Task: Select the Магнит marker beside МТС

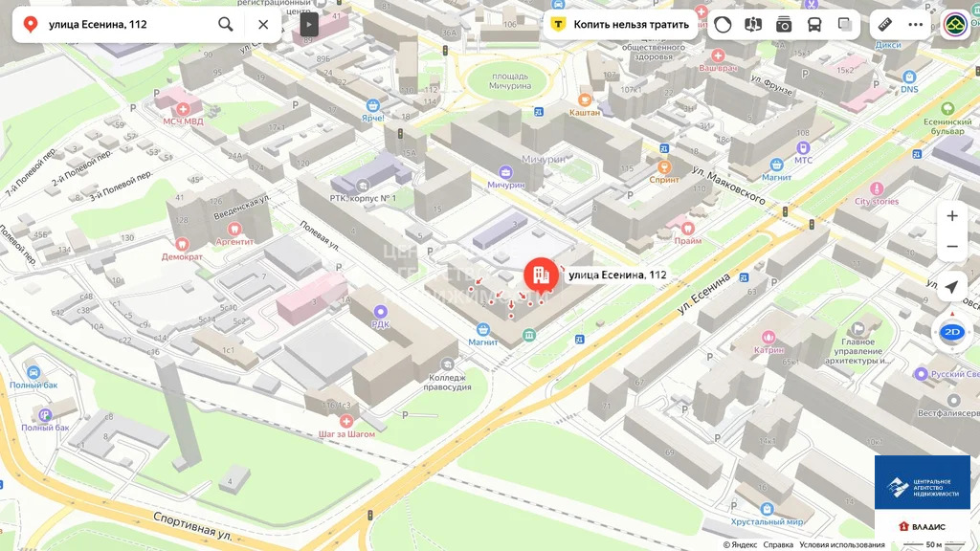Action: pos(777,165)
